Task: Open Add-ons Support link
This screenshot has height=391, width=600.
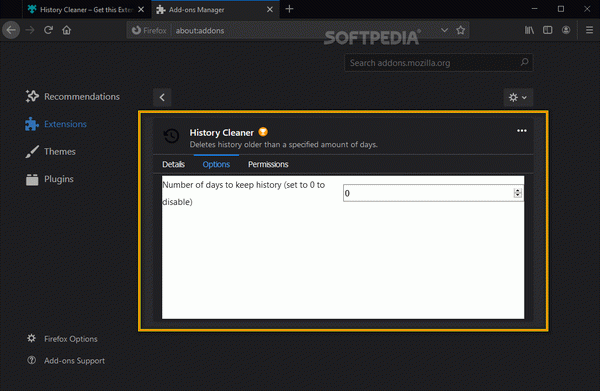Action: point(66,360)
